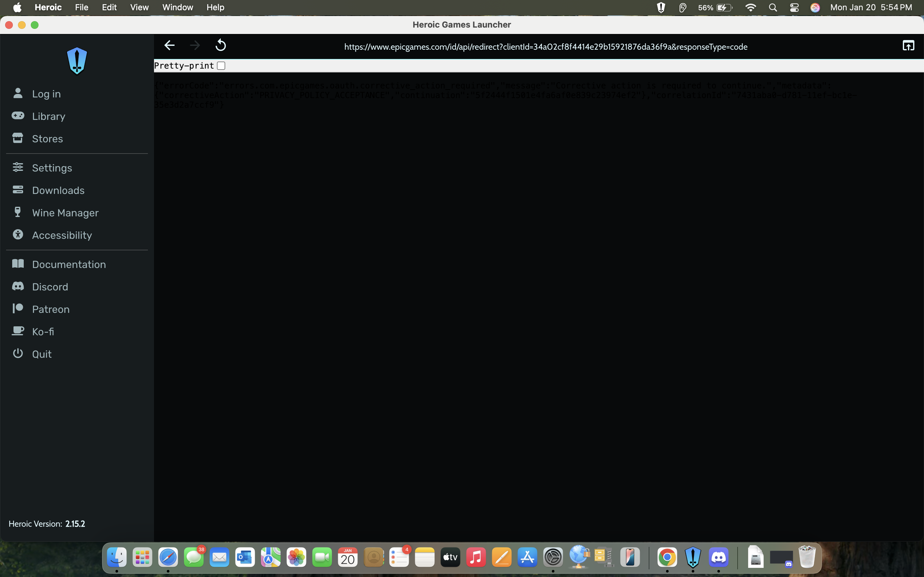Enable the Pretty-print checkbox
This screenshot has height=577, width=924.
click(221, 65)
